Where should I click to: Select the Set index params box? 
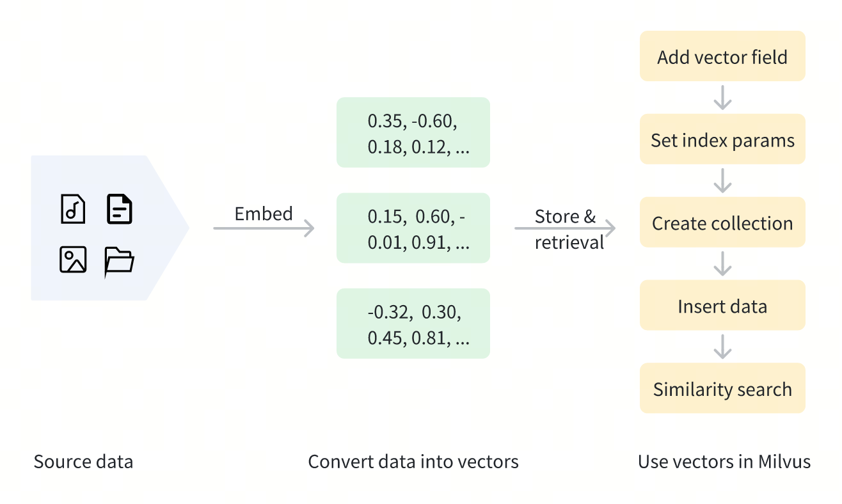[722, 140]
